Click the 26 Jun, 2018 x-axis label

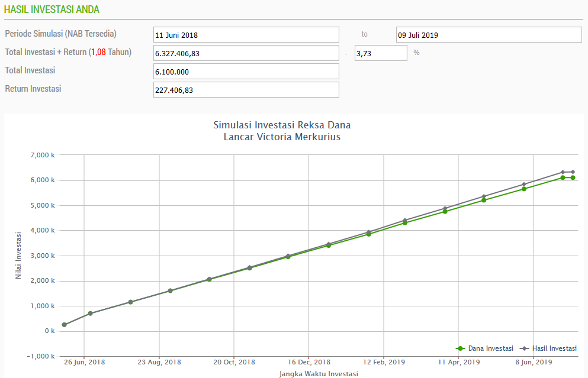click(84, 362)
